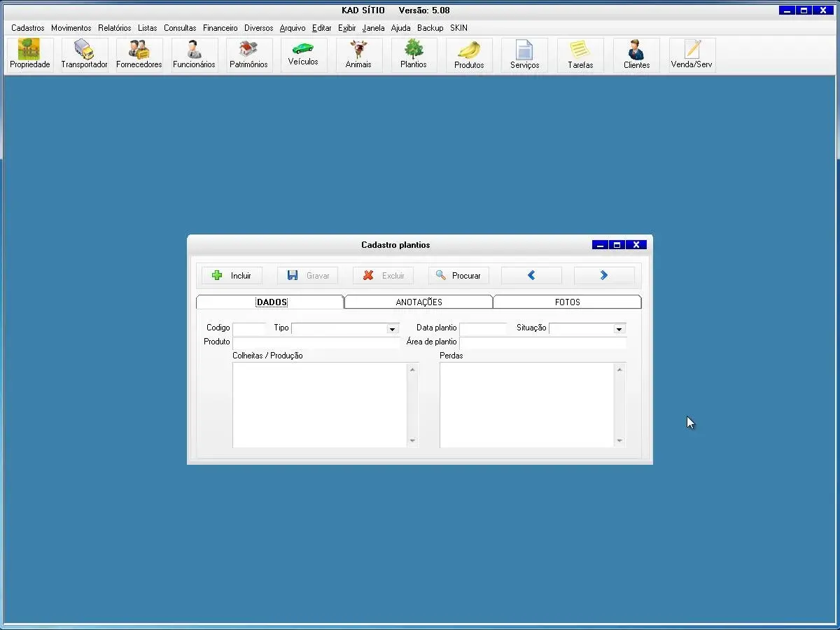Click Perdas scrollbar up arrow
Viewport: 840px width, 630px height.
(x=619, y=369)
